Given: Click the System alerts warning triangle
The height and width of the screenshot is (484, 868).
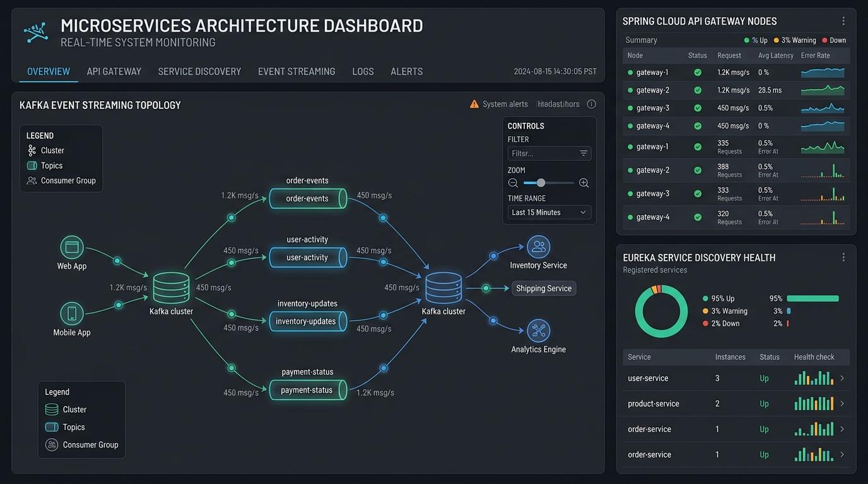Looking at the screenshot, I should point(474,104).
